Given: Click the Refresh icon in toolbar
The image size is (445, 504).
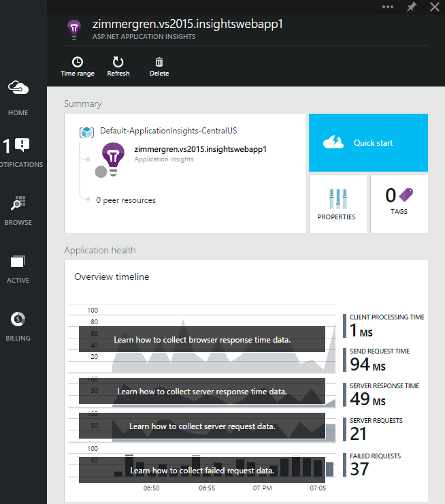Looking at the screenshot, I should 118,62.
